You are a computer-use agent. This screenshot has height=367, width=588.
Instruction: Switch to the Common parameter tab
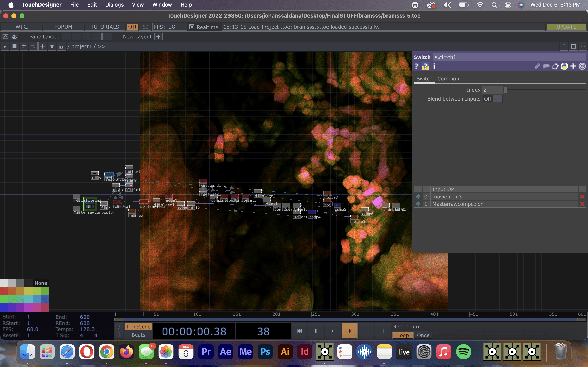(448, 79)
